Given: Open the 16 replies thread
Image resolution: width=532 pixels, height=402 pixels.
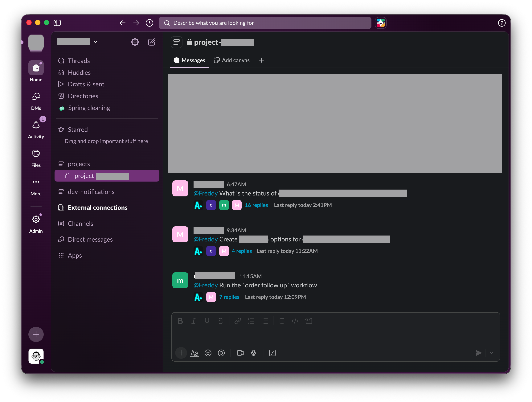Looking at the screenshot, I should pyautogui.click(x=256, y=205).
